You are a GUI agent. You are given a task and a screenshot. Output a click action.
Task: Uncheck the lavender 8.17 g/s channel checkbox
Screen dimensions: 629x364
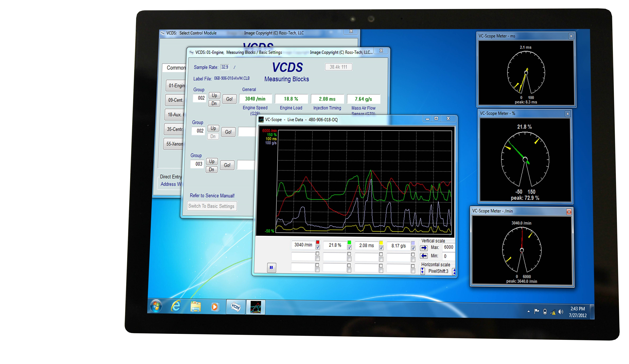pos(413,248)
